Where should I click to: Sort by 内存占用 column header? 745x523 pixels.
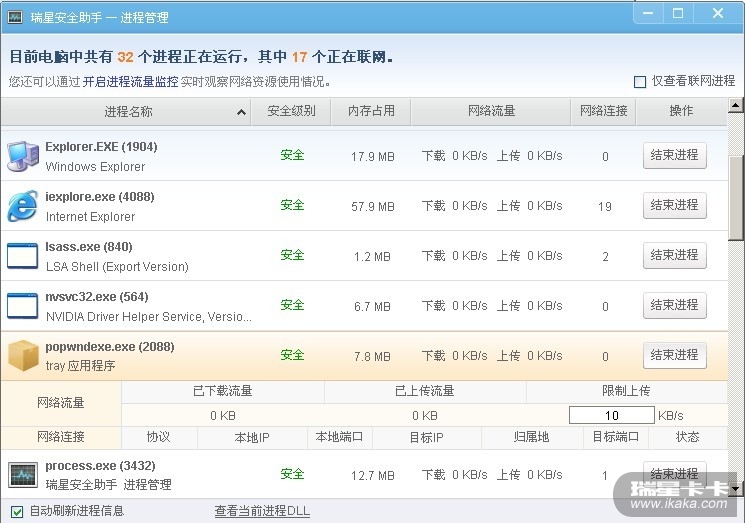pyautogui.click(x=371, y=112)
